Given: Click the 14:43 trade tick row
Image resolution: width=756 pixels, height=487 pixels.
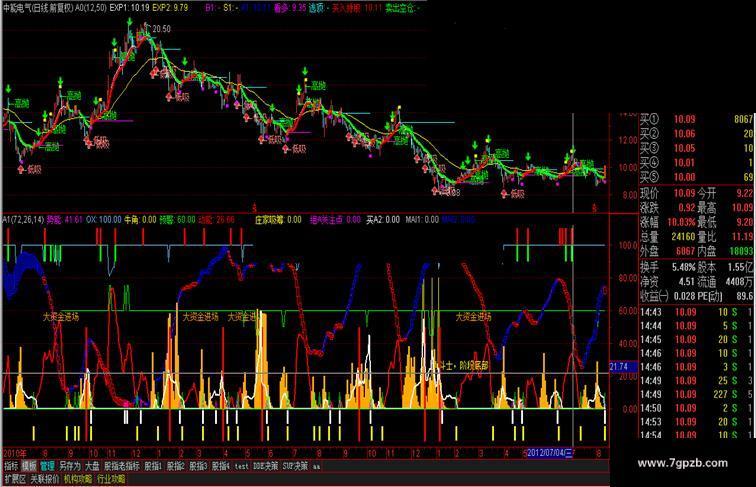Looking at the screenshot, I should click(x=696, y=312).
